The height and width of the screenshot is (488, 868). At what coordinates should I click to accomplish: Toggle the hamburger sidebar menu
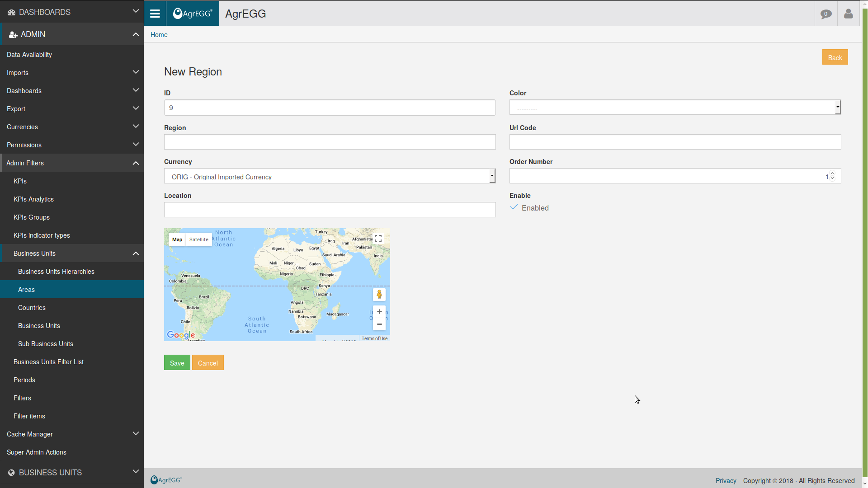tap(155, 14)
